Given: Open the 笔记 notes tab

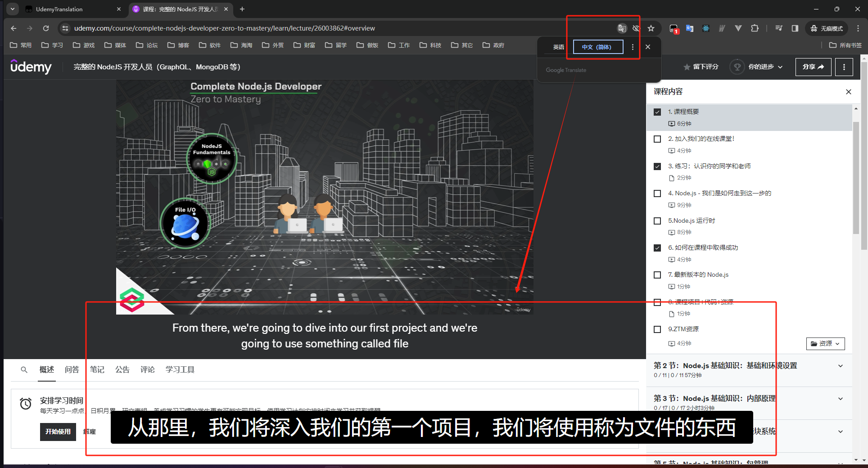Looking at the screenshot, I should (x=97, y=370).
